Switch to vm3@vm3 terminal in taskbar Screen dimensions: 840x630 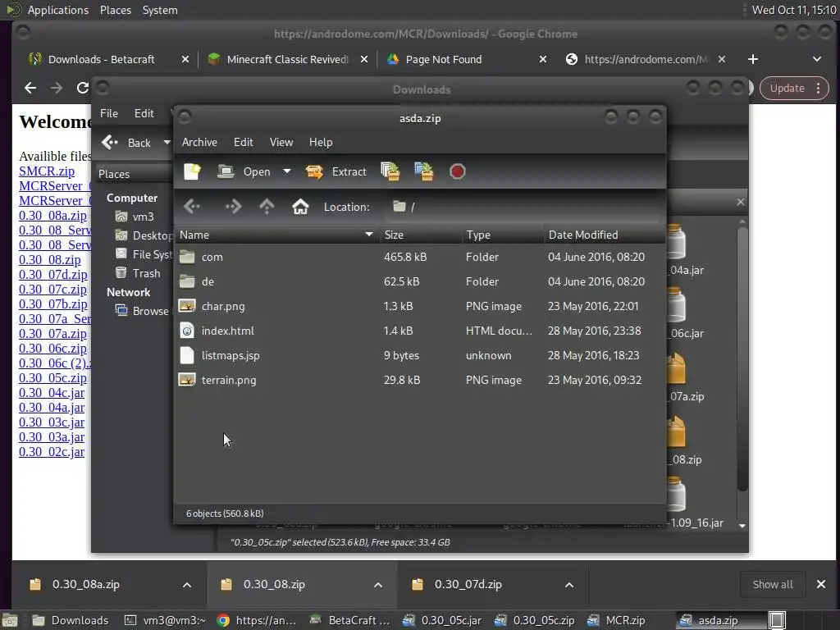(165, 620)
